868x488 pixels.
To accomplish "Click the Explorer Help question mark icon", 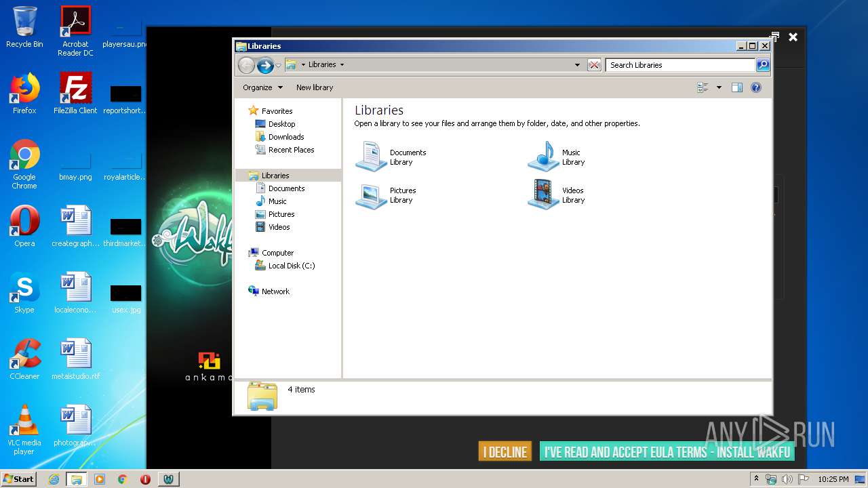I will tap(756, 87).
